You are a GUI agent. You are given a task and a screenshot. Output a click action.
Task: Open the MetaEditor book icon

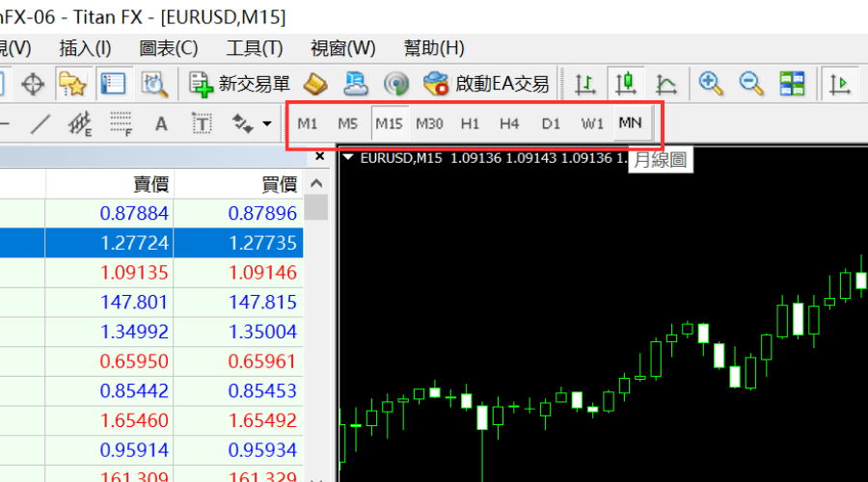pyautogui.click(x=317, y=84)
